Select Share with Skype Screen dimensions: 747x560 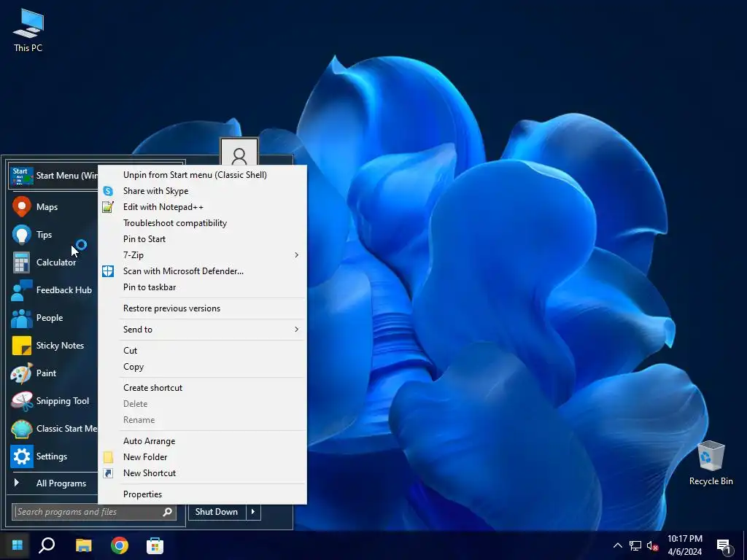coord(203,191)
